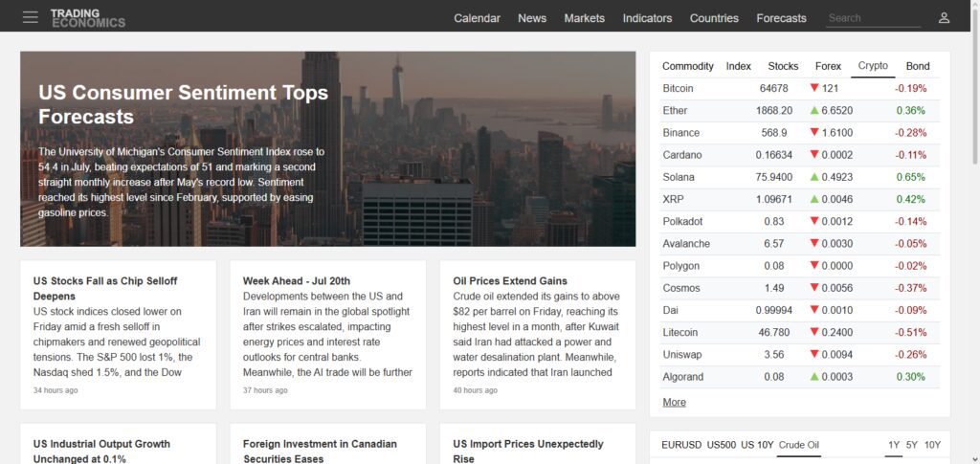Click the Ether change value 0.36%

911,111
